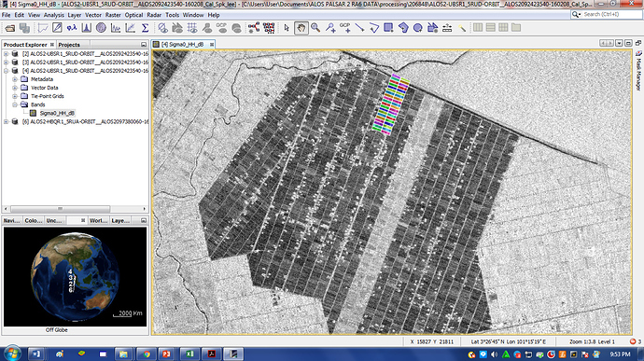Open the Radar menu
Viewport: 644px width, 361px height.
(154, 15)
